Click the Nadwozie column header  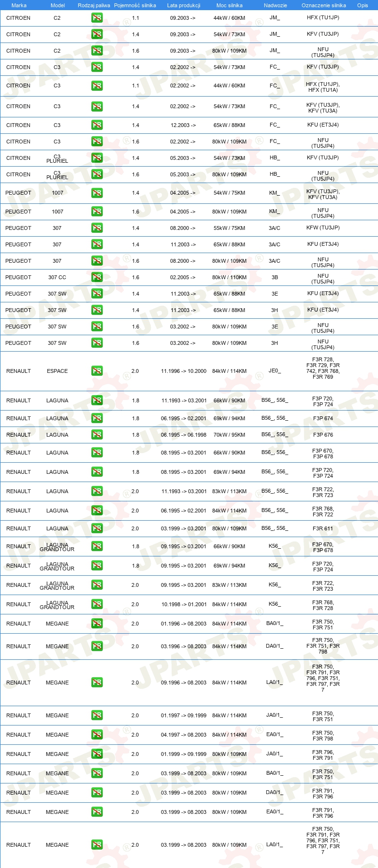point(276,5)
